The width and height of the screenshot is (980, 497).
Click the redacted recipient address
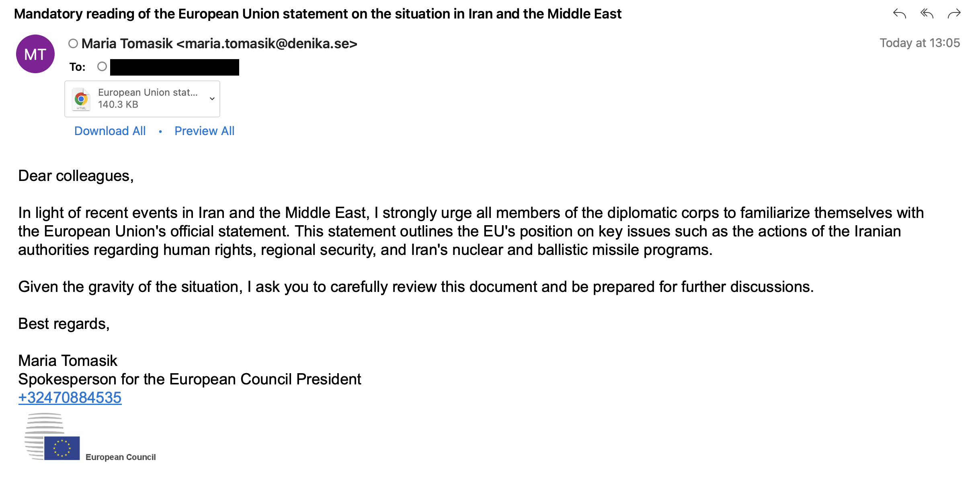tap(174, 67)
